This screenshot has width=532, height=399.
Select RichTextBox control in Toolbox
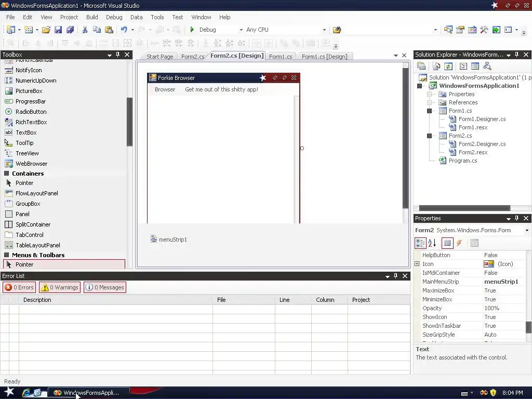pyautogui.click(x=31, y=122)
